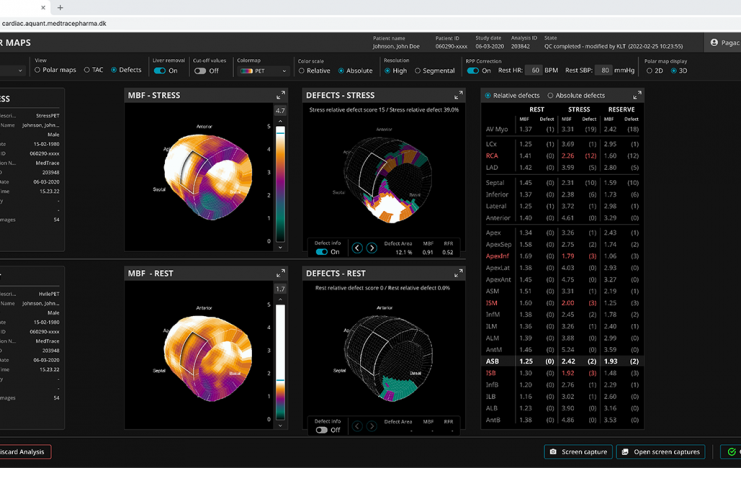Open the Colormap PET dropdown
Image resolution: width=741 pixels, height=486 pixels.
coord(263,71)
